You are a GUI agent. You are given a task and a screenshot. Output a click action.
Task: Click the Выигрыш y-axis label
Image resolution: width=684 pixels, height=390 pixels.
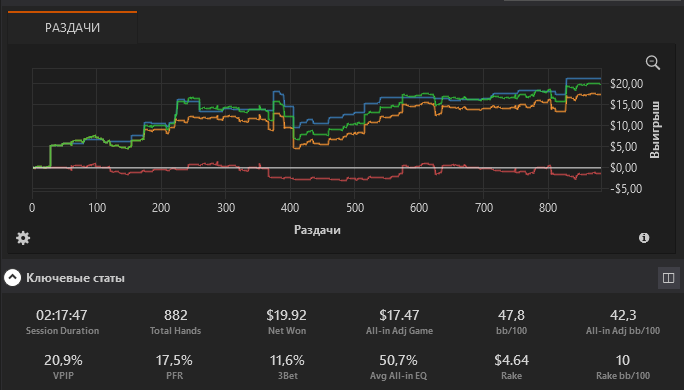(654, 130)
